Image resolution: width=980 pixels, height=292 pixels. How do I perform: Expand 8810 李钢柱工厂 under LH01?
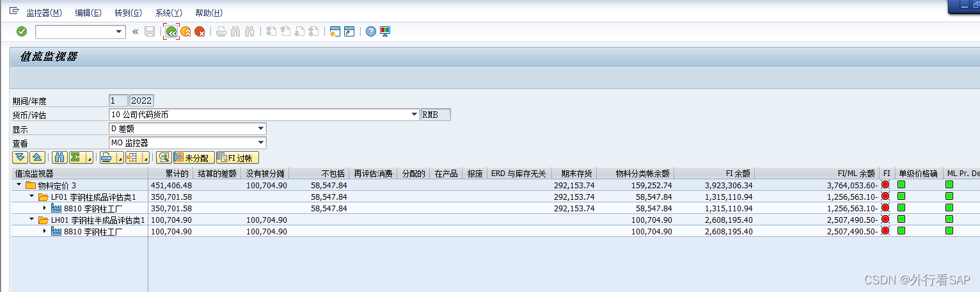coord(44,231)
